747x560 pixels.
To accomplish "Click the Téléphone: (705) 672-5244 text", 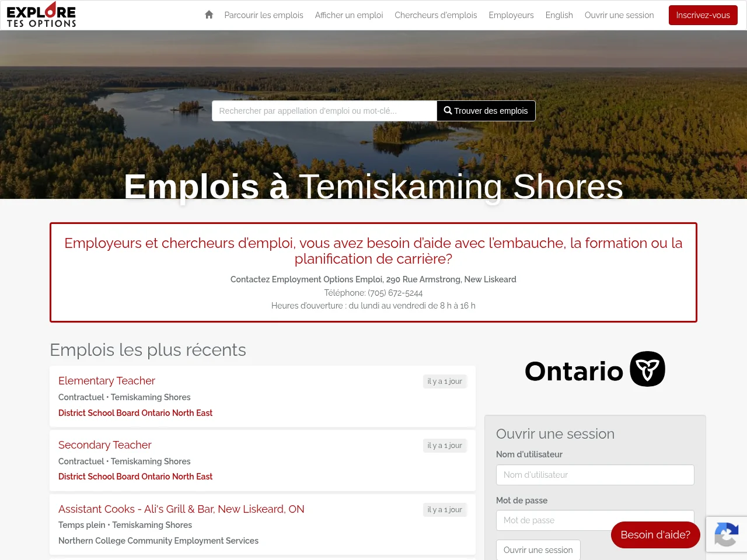I will (x=373, y=293).
